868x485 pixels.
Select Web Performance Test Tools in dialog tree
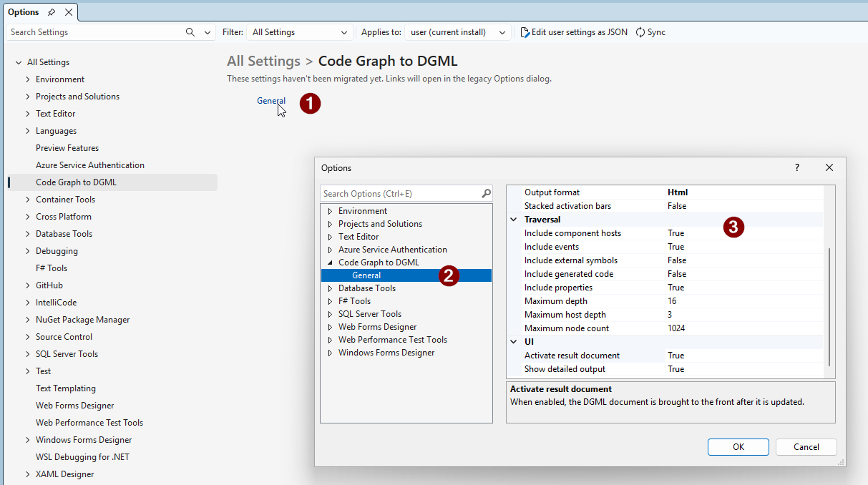393,340
